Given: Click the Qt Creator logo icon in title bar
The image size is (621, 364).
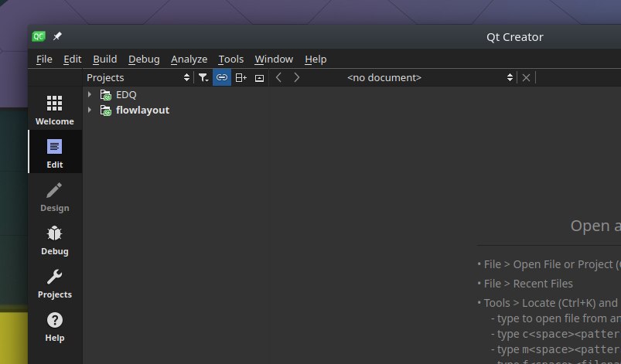Looking at the screenshot, I should (39, 36).
